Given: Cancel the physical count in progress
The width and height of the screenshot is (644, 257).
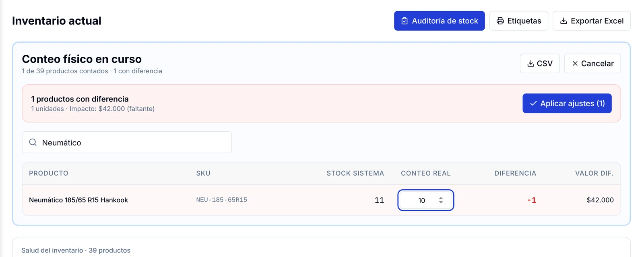Looking at the screenshot, I should click(592, 63).
